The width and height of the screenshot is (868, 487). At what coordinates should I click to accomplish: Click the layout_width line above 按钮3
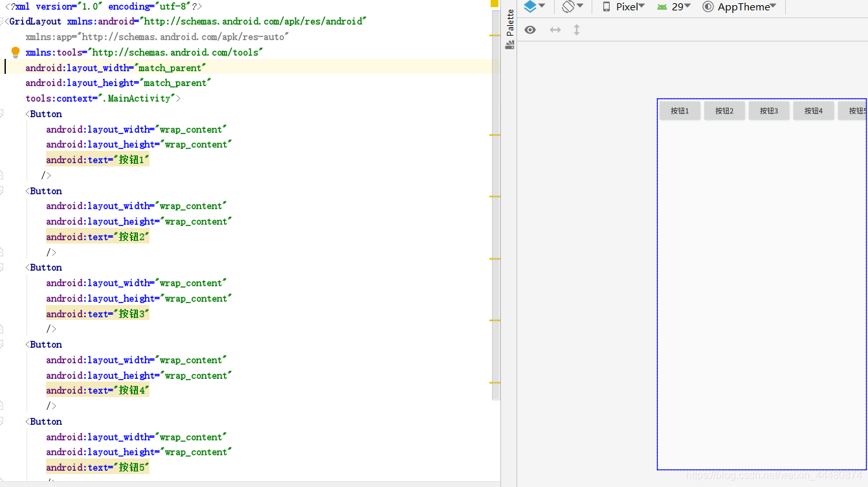(x=137, y=283)
